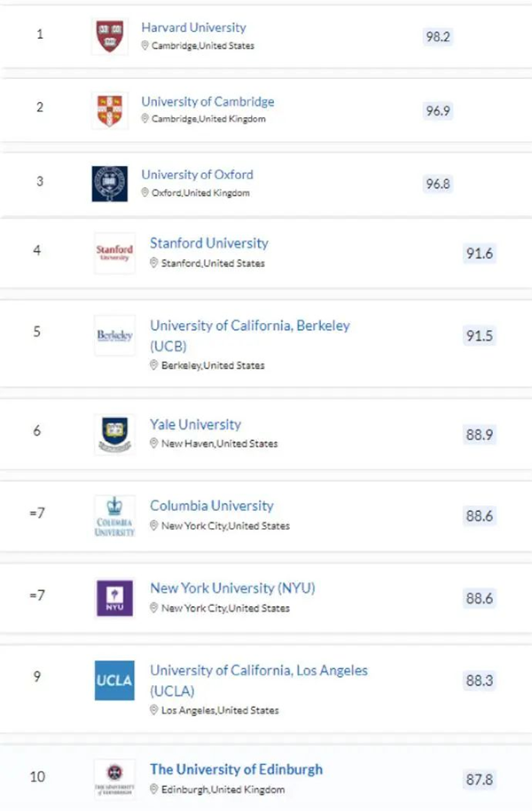Open the Harvard University link
Screen dimensions: 532x811
tap(193, 28)
